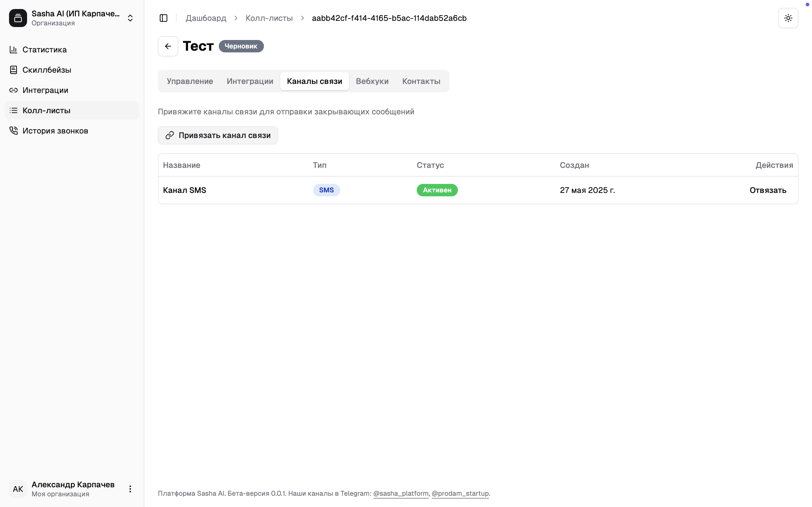
Task: Switch to the Вебхуки tab
Action: [x=372, y=81]
